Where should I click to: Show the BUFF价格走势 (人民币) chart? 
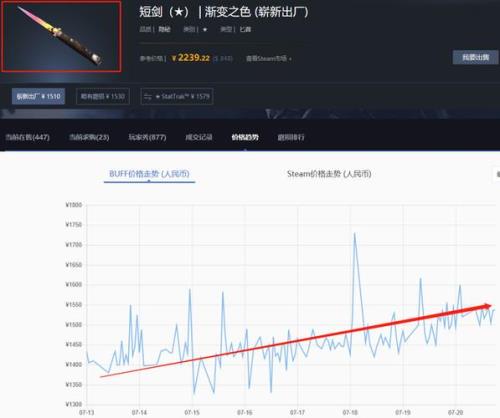[149, 174]
